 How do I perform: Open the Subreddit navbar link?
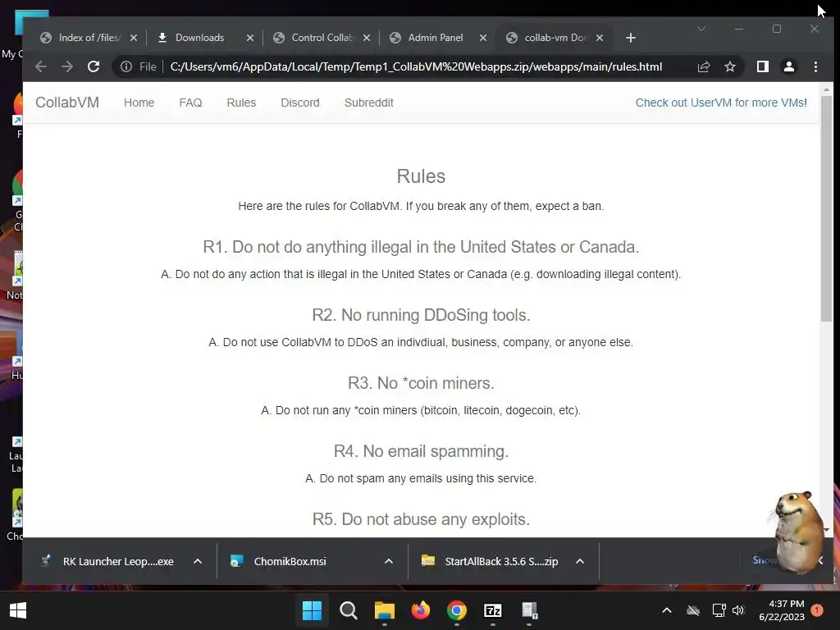(368, 103)
